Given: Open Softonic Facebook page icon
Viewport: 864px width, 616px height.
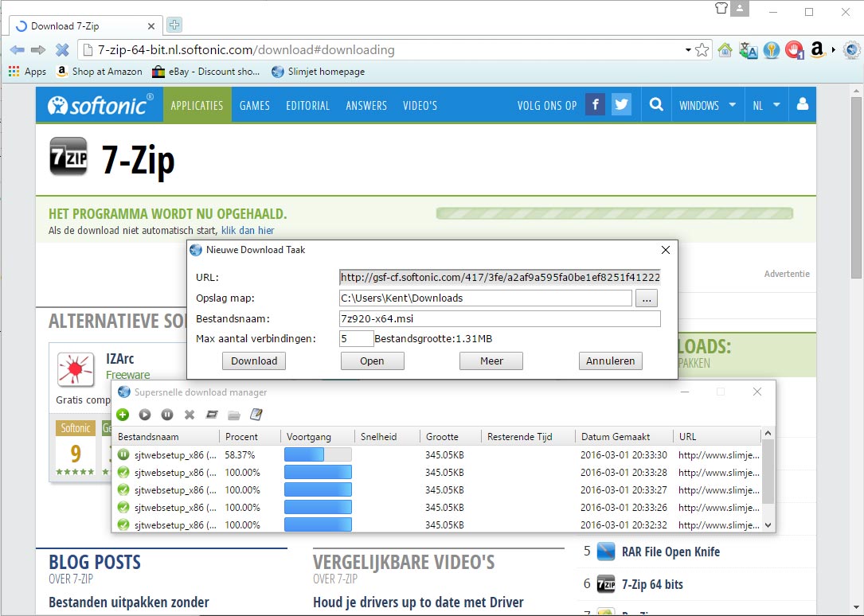Looking at the screenshot, I should pos(595,104).
